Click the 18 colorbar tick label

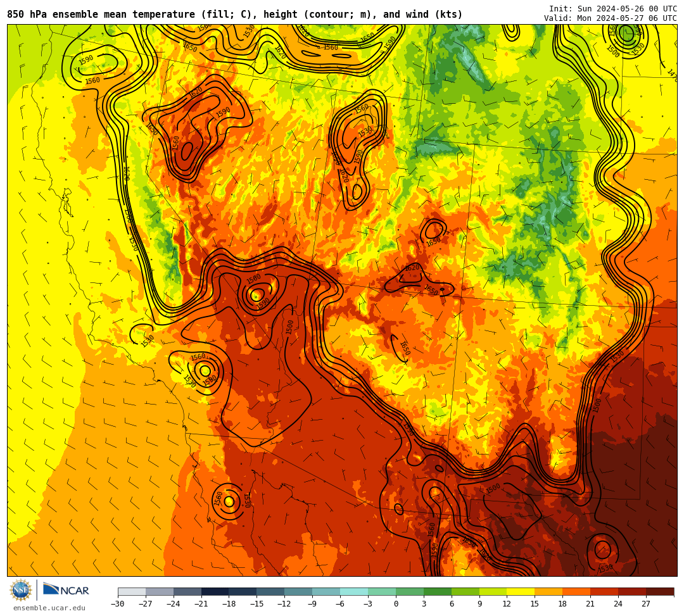click(x=563, y=604)
